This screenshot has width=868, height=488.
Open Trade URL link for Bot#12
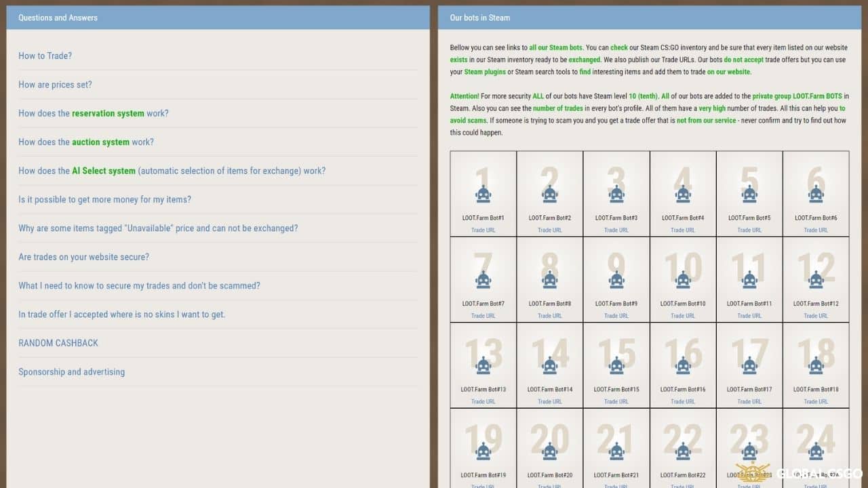click(815, 316)
